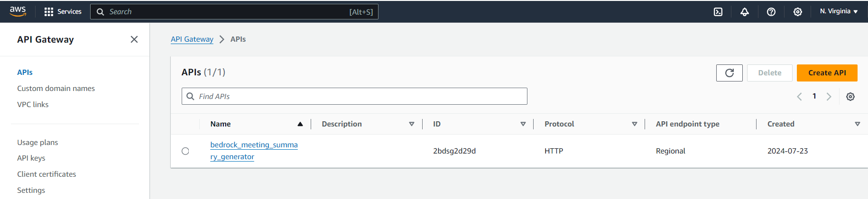
Task: Open table preferences gear icon
Action: click(850, 97)
